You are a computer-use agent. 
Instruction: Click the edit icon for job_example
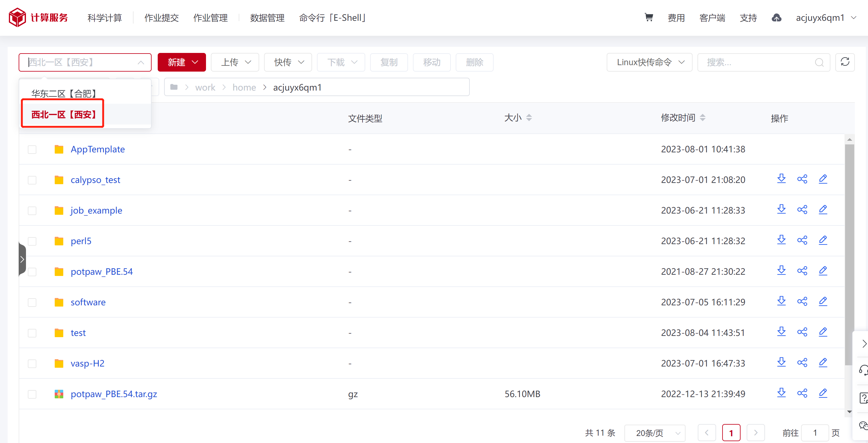click(823, 210)
